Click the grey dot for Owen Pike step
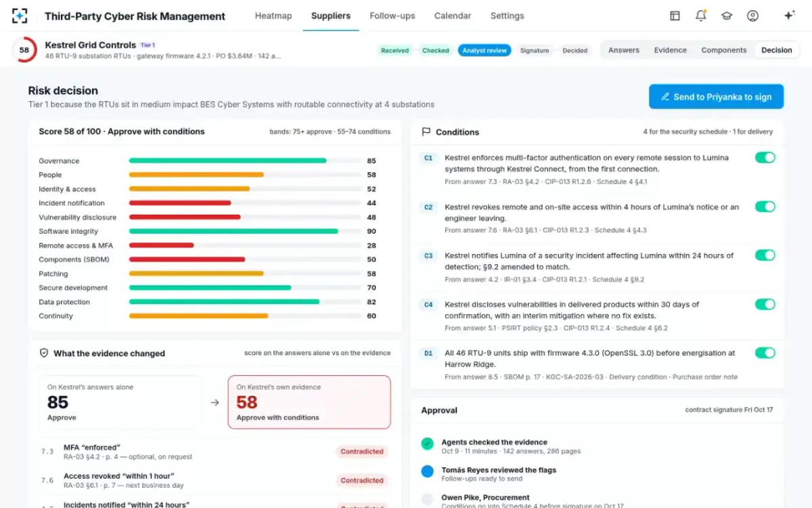Screen dimensions: 812x508 point(427,499)
